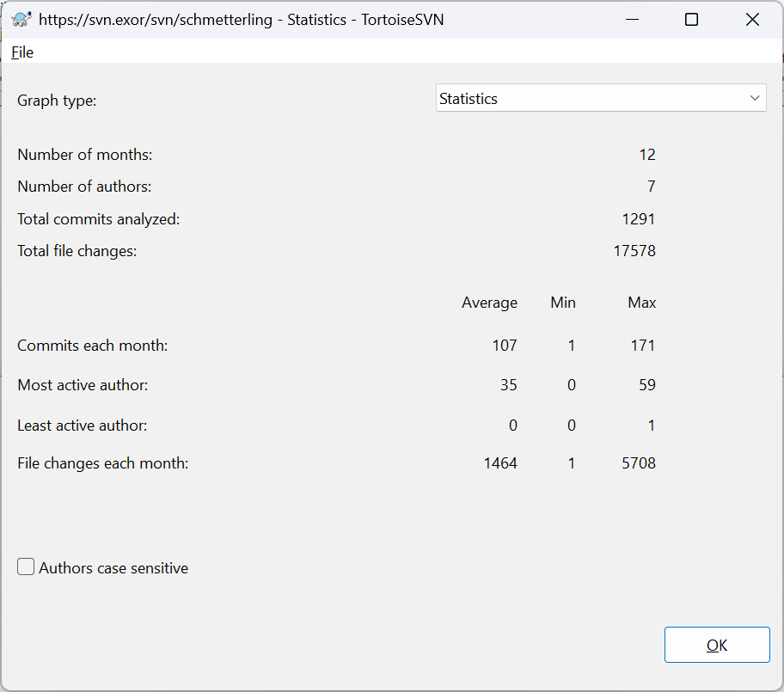Click the 'Most active author:' label

(83, 385)
